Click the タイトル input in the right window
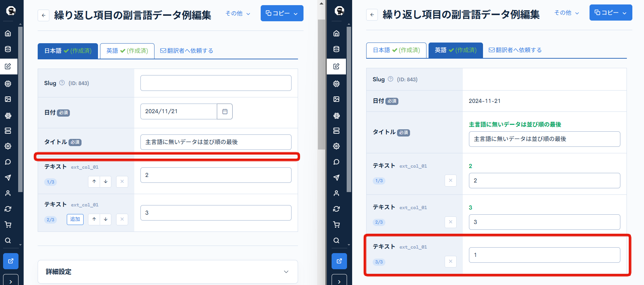The height and width of the screenshot is (285, 644). pyautogui.click(x=544, y=139)
